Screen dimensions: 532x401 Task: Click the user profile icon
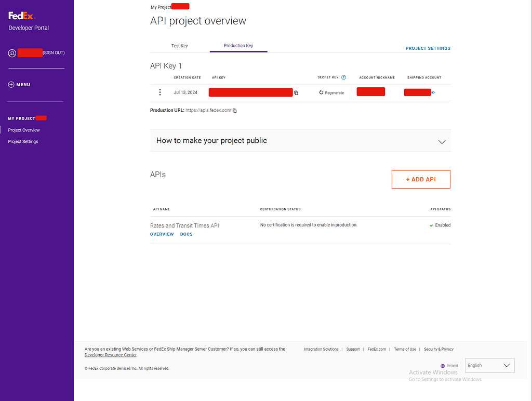pyautogui.click(x=12, y=53)
